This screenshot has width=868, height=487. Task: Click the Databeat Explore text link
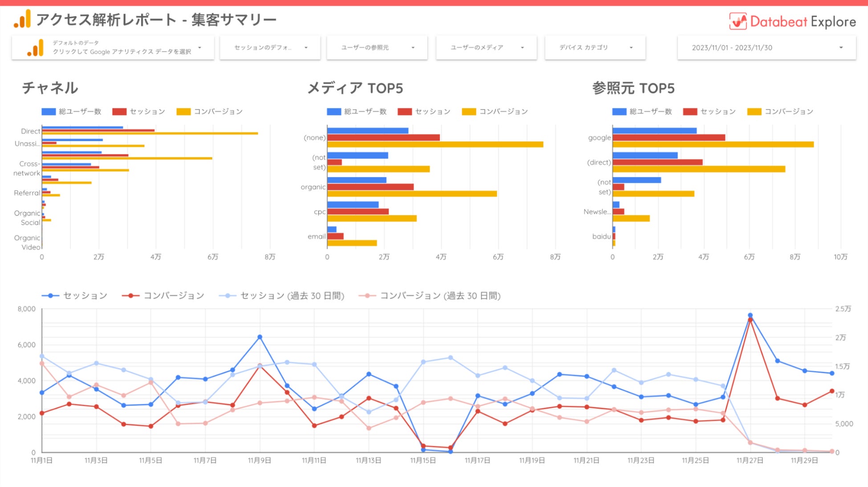coord(803,21)
